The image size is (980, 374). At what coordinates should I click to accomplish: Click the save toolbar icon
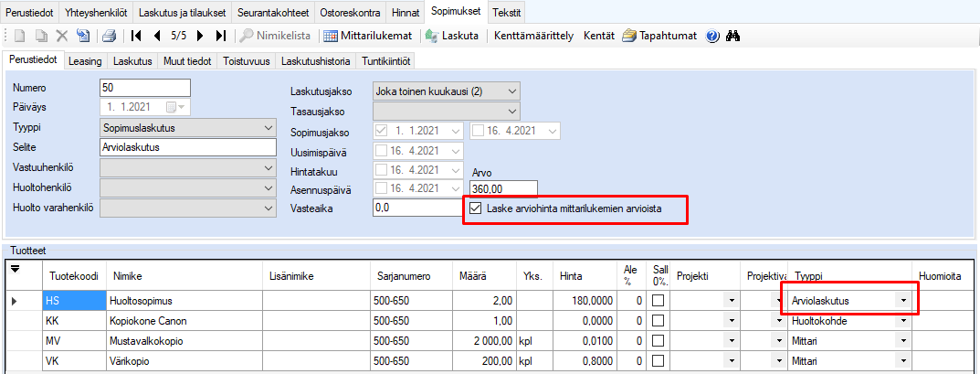coord(84,36)
